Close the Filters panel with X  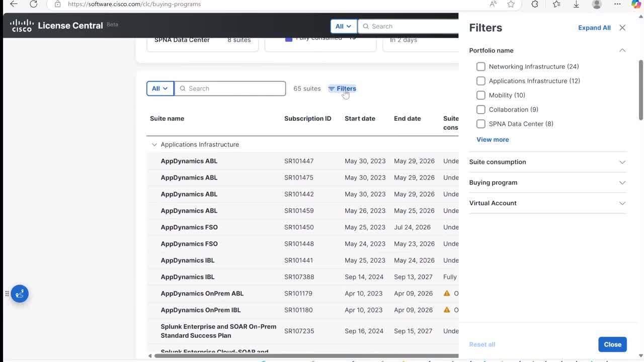pyautogui.click(x=622, y=28)
